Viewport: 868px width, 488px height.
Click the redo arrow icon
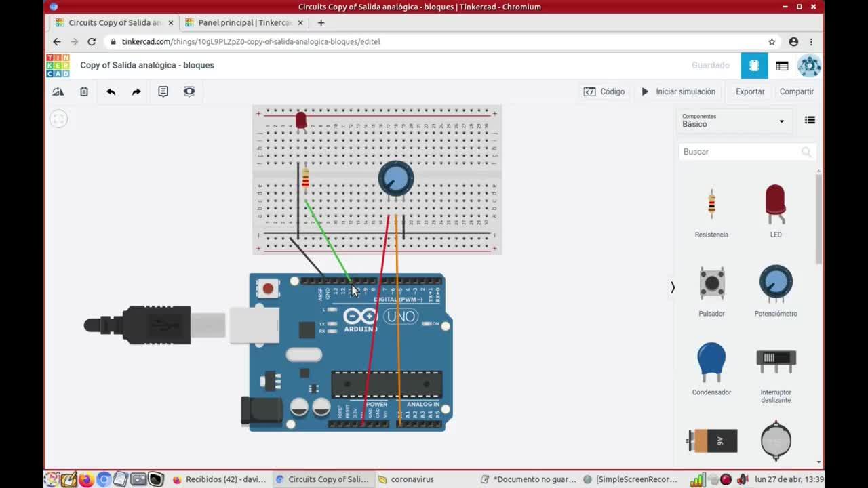[136, 91]
